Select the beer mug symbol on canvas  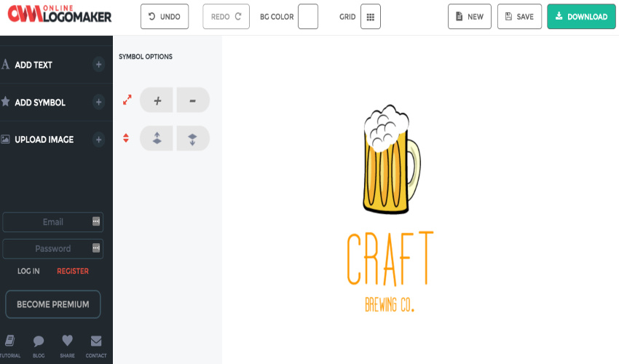pyautogui.click(x=392, y=159)
